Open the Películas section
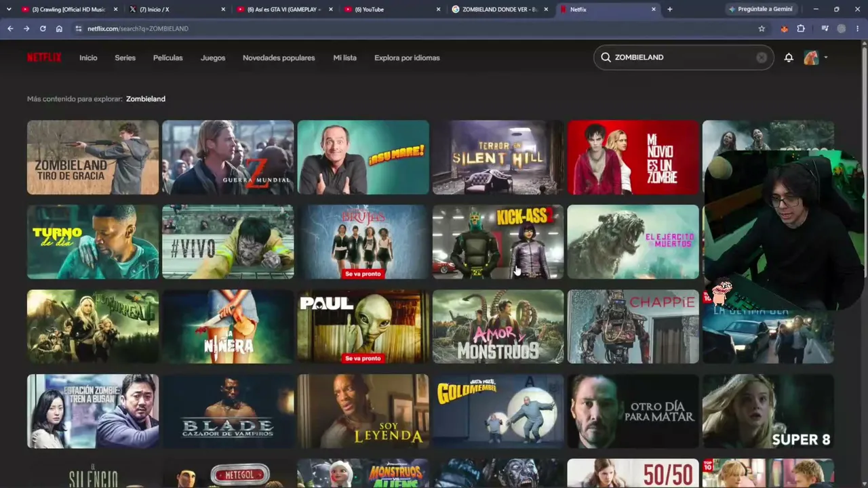 pyautogui.click(x=167, y=58)
